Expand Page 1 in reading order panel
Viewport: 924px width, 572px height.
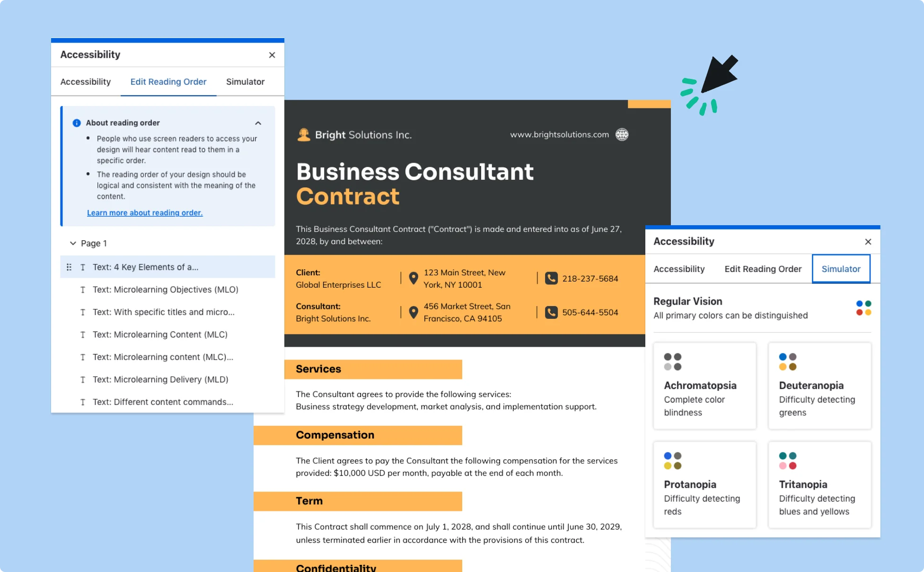pos(73,243)
